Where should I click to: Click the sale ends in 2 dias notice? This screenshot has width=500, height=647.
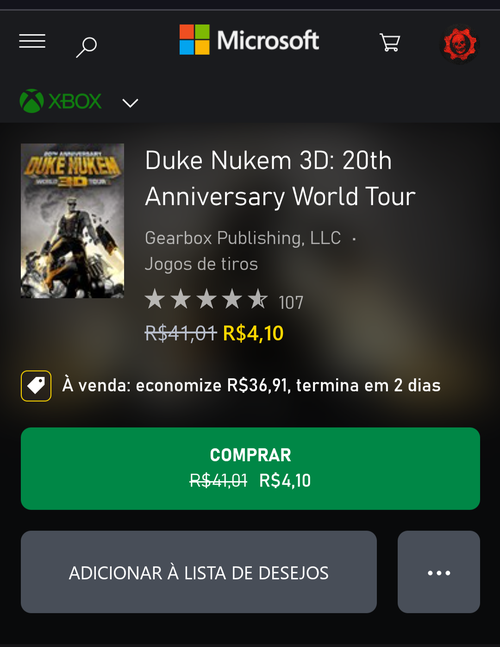(251, 385)
